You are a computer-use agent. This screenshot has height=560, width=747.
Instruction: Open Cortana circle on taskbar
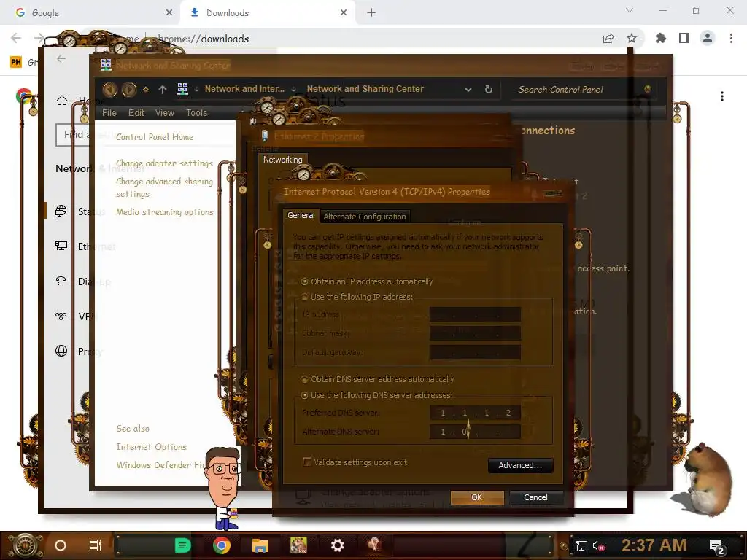pos(61,545)
